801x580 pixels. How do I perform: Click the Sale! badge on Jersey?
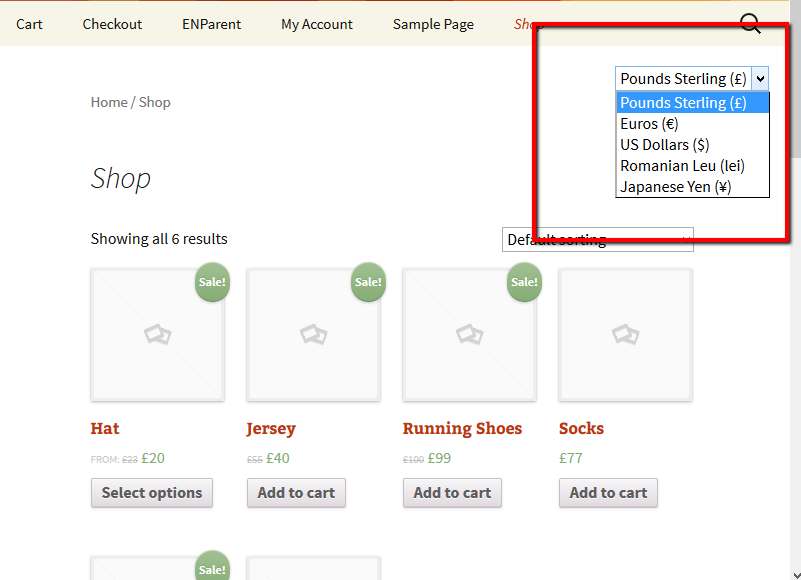[x=368, y=282]
